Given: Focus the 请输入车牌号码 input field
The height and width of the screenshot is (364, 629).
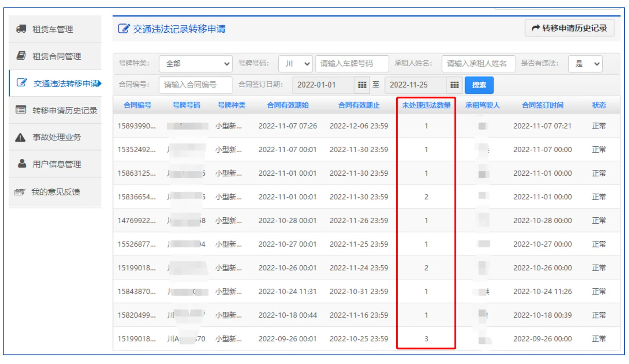Looking at the screenshot, I should pos(352,64).
